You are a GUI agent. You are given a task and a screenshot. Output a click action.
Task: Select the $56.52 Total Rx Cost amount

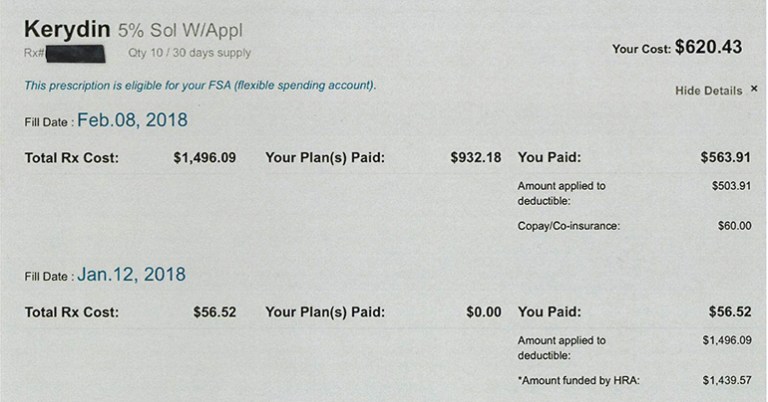[x=214, y=312]
